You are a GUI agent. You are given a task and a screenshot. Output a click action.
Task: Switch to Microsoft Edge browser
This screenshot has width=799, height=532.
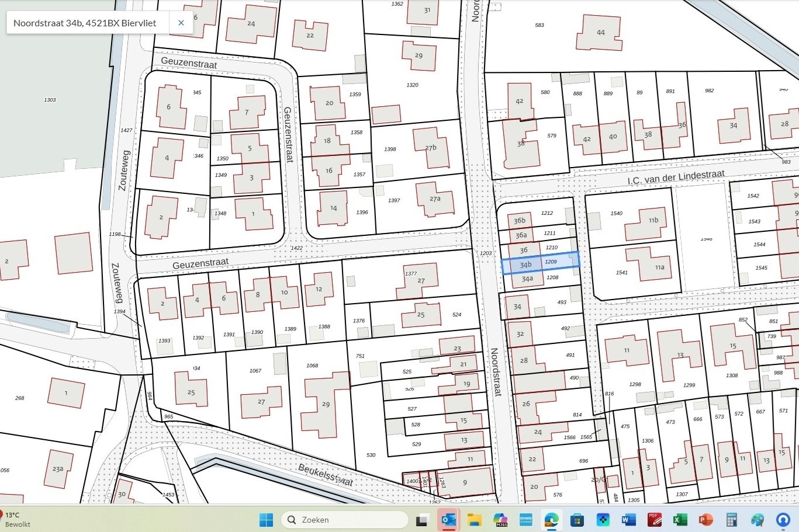[551, 520]
